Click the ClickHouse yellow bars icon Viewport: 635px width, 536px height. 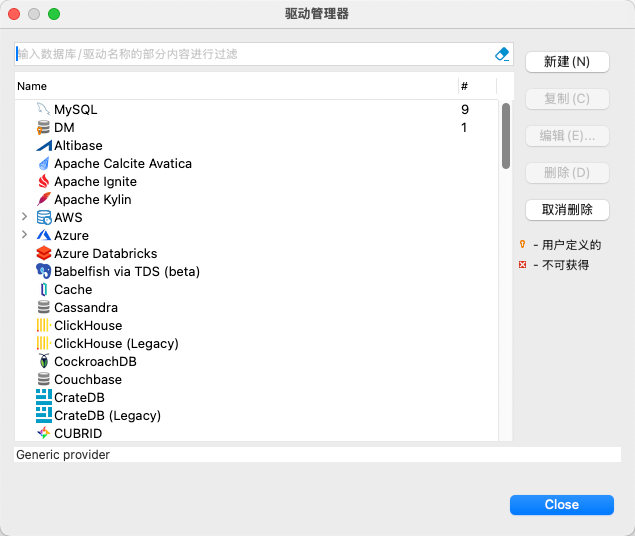click(x=43, y=325)
